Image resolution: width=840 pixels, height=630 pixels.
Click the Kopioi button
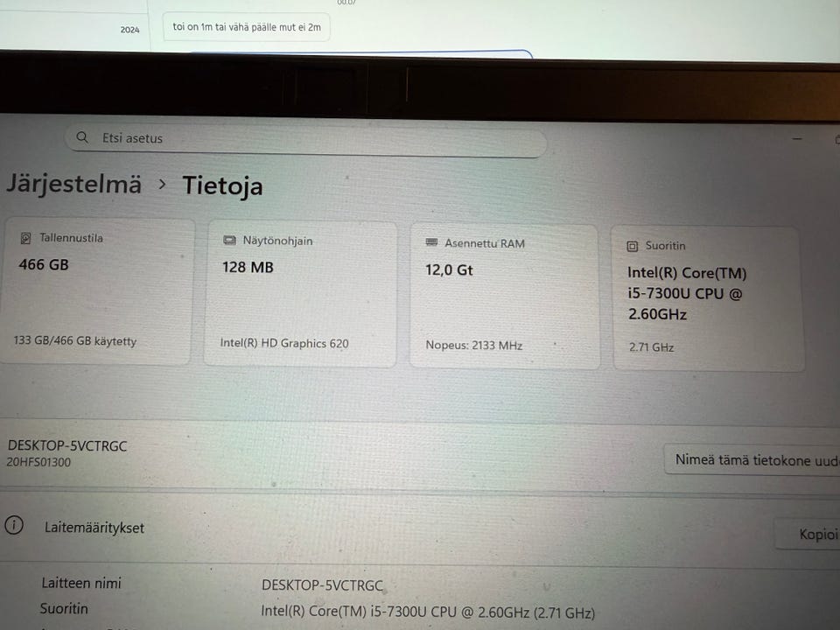coord(808,534)
